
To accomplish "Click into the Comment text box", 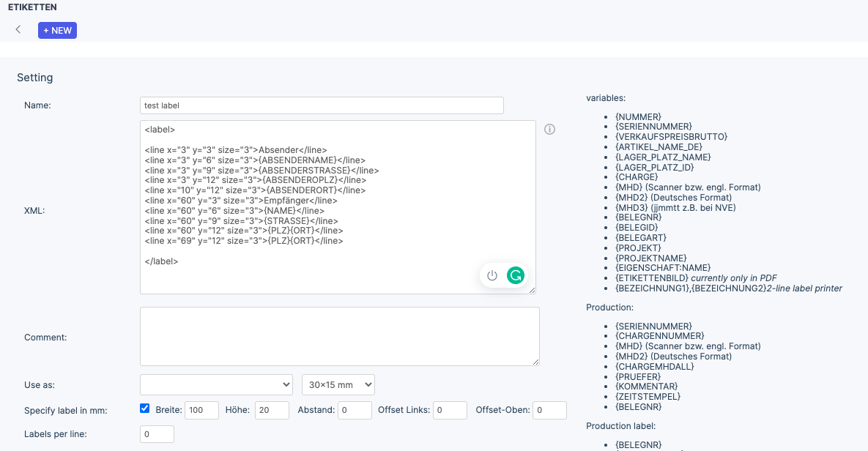I will click(339, 336).
